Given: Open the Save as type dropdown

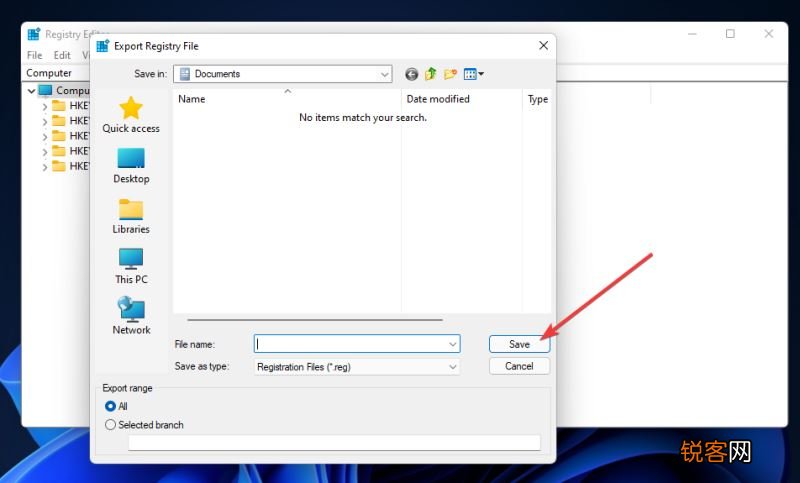Looking at the screenshot, I should [357, 367].
